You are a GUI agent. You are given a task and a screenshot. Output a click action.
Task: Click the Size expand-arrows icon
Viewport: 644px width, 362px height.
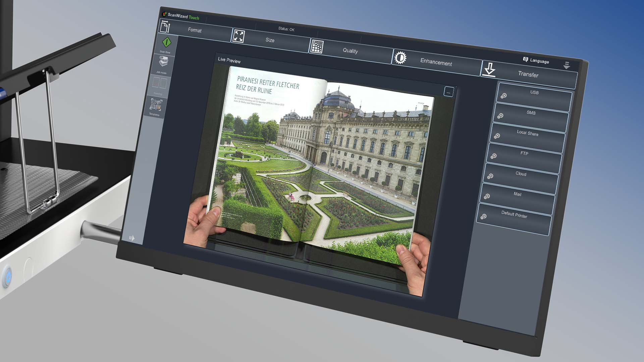pyautogui.click(x=238, y=36)
